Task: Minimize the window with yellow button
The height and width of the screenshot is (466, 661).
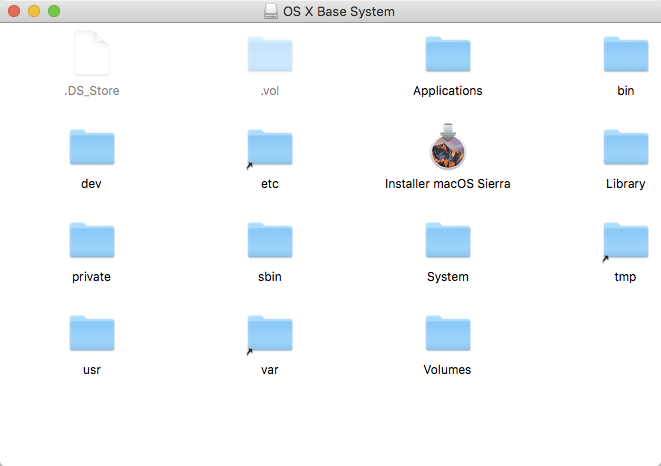Action: click(x=34, y=11)
